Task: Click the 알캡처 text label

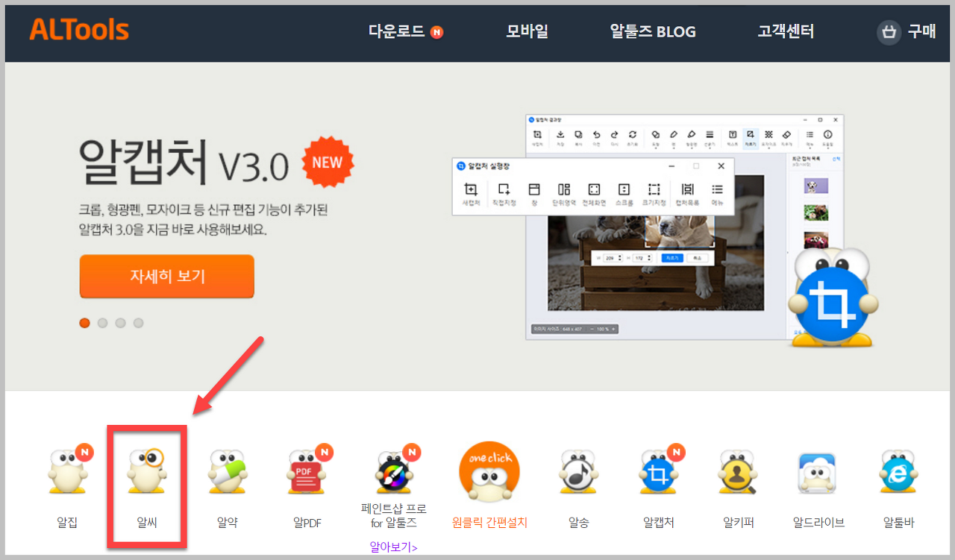Action: pyautogui.click(x=658, y=523)
